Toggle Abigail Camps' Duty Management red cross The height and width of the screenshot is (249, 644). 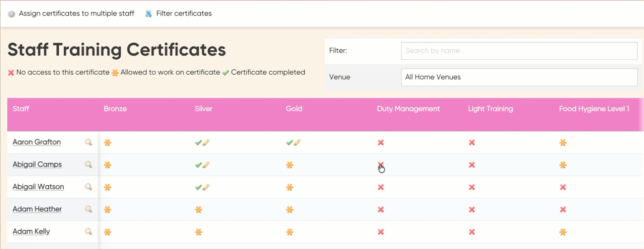coord(381,165)
